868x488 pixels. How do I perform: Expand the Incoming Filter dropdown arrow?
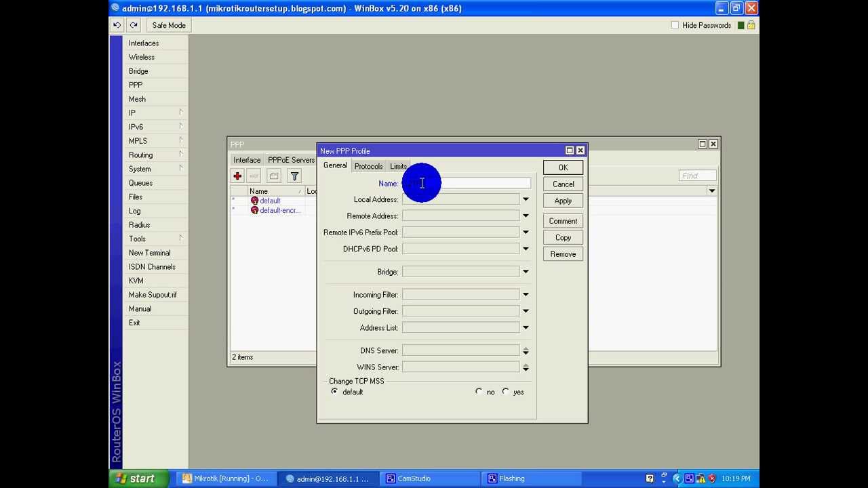(526, 295)
